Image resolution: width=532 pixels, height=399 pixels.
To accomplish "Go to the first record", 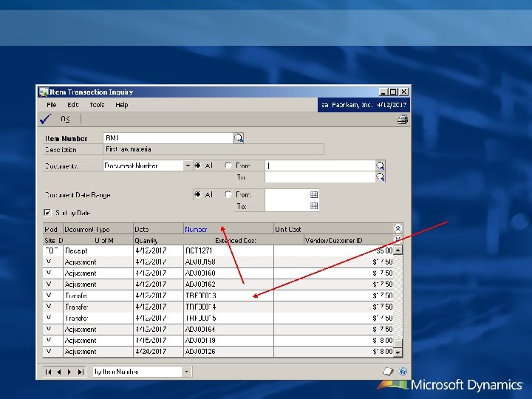I will pos(48,372).
